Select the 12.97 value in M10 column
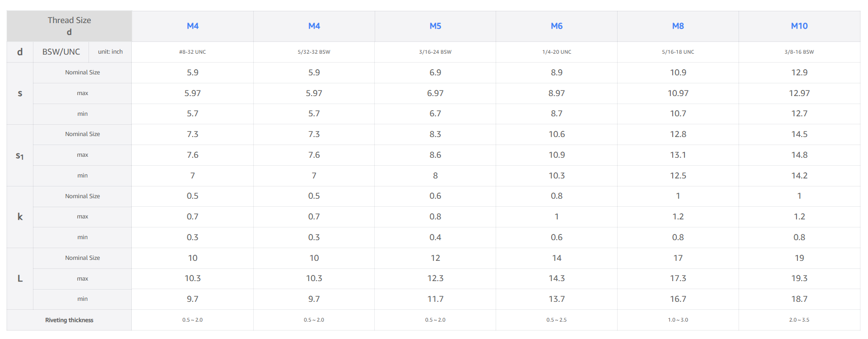Screen dimensions: 868x339 click(x=799, y=93)
